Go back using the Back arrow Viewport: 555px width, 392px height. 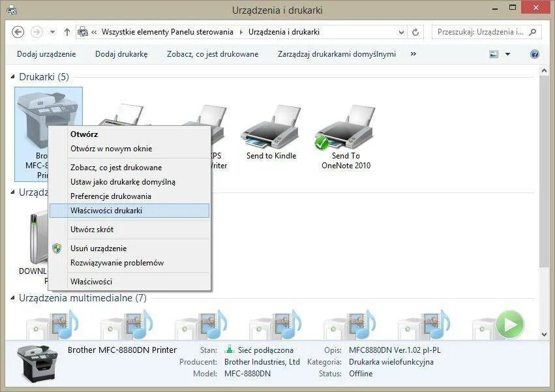coord(18,32)
